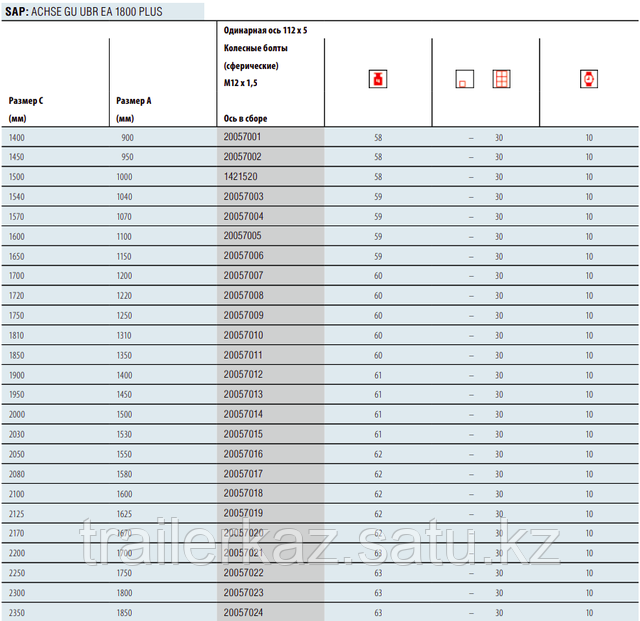Screen dimensions: 640x621
Task: Click size C value 1570
Action: coord(17,216)
